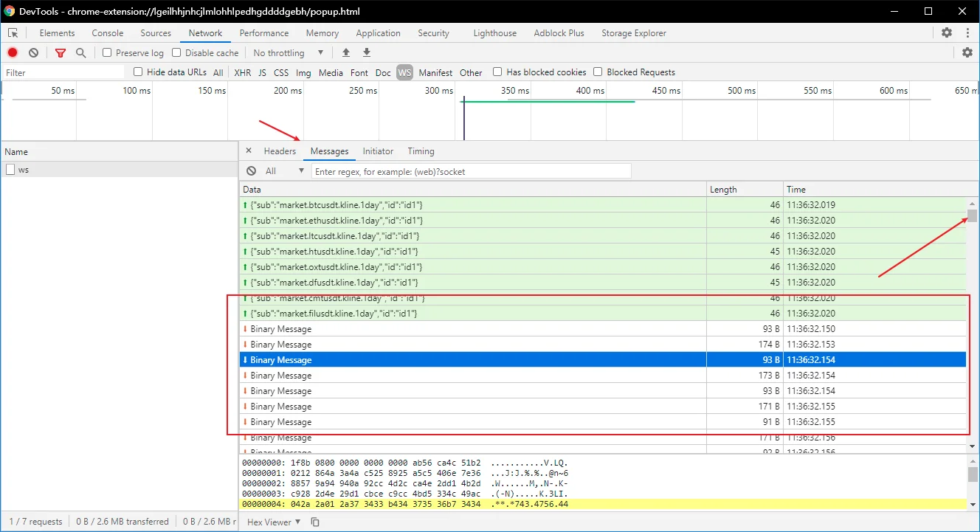Select 174 B Binary Message row
Screen dimensions: 980x532
coord(603,345)
